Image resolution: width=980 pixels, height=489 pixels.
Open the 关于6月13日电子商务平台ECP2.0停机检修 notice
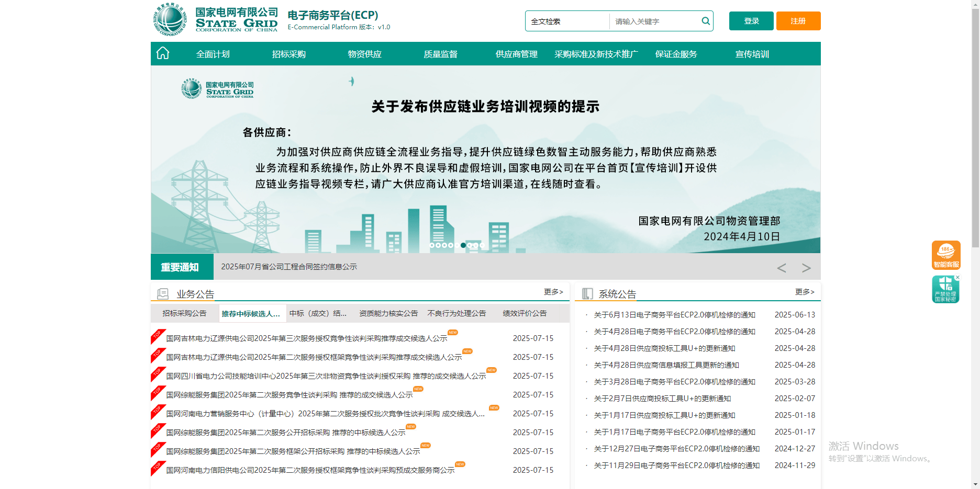tap(674, 315)
